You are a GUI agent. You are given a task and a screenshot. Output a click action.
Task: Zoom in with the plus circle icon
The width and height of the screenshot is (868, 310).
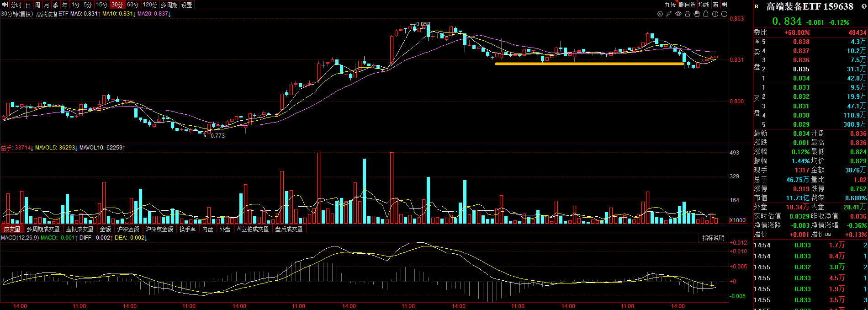pos(715,14)
